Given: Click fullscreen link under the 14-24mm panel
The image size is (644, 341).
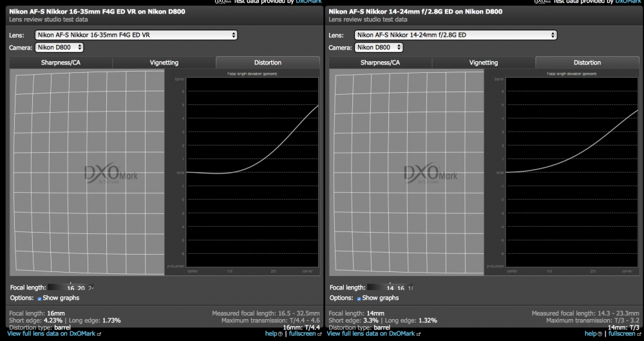Looking at the screenshot, I should point(622,334).
